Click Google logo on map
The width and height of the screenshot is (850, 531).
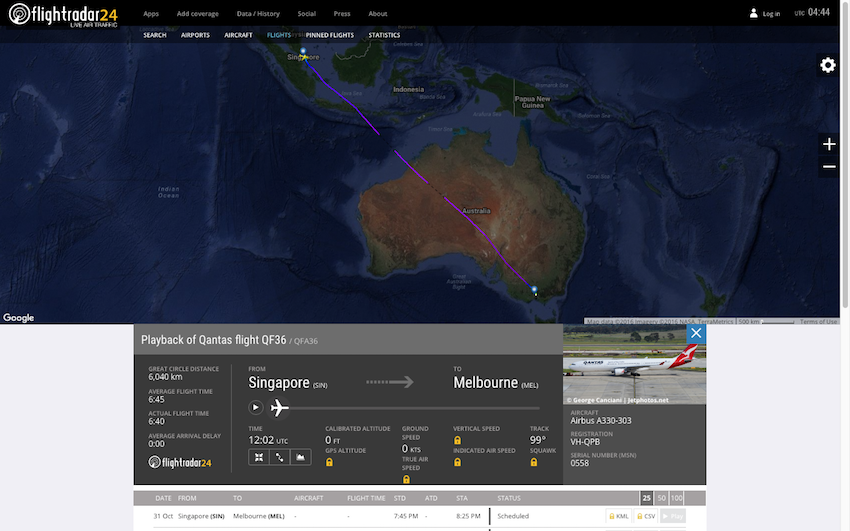click(19, 318)
